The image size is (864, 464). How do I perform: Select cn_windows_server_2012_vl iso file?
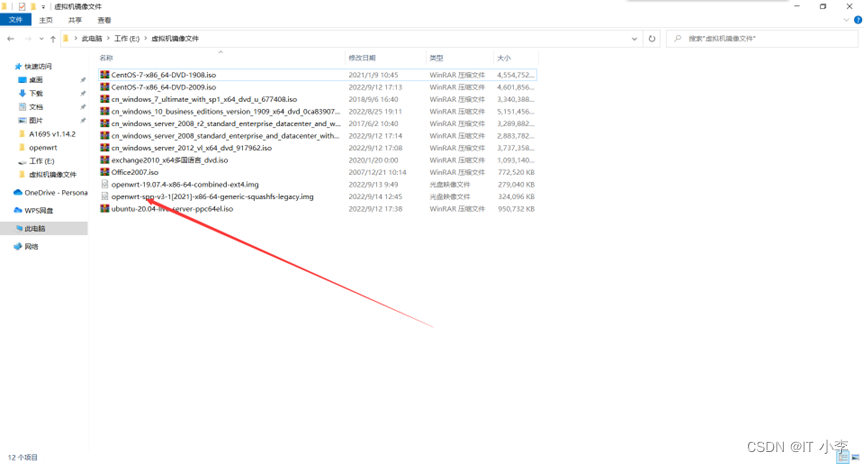(x=191, y=148)
